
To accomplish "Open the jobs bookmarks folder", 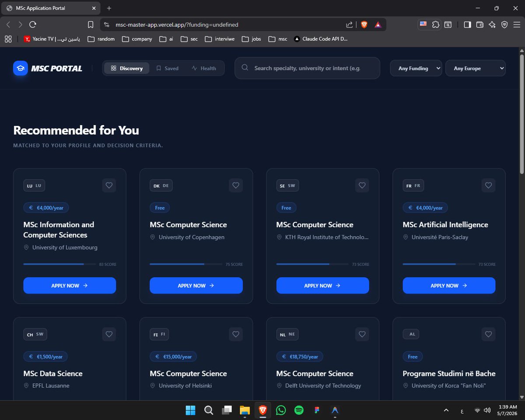I will pyautogui.click(x=252, y=39).
